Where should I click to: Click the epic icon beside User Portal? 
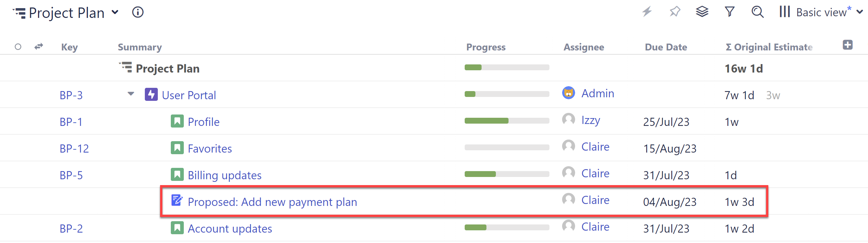pos(151,94)
